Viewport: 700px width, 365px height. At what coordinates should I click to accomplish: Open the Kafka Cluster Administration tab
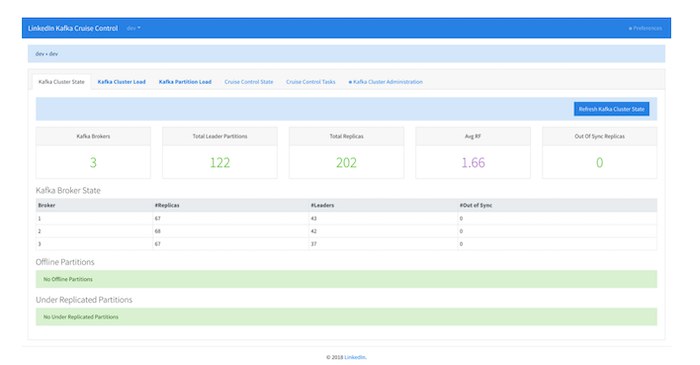point(386,82)
